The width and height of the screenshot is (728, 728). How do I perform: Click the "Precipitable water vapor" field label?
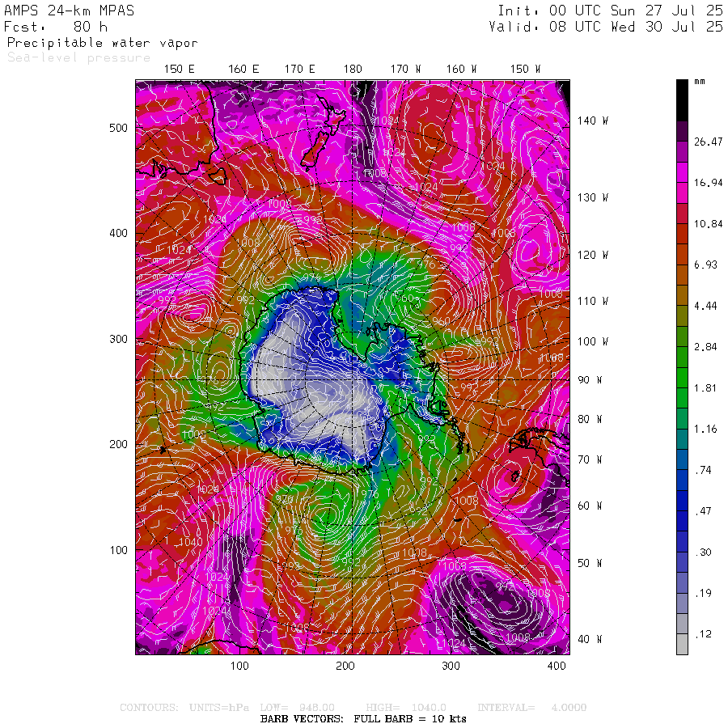[103, 43]
